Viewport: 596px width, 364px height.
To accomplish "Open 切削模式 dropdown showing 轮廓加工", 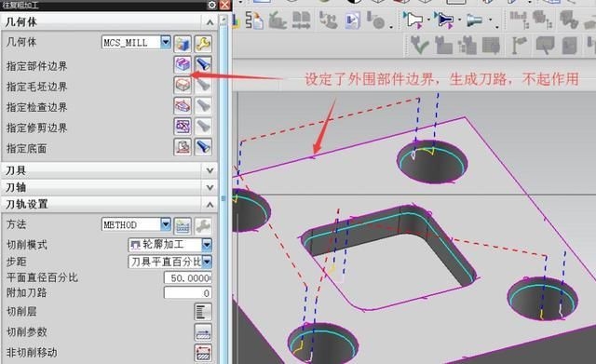I will point(207,245).
